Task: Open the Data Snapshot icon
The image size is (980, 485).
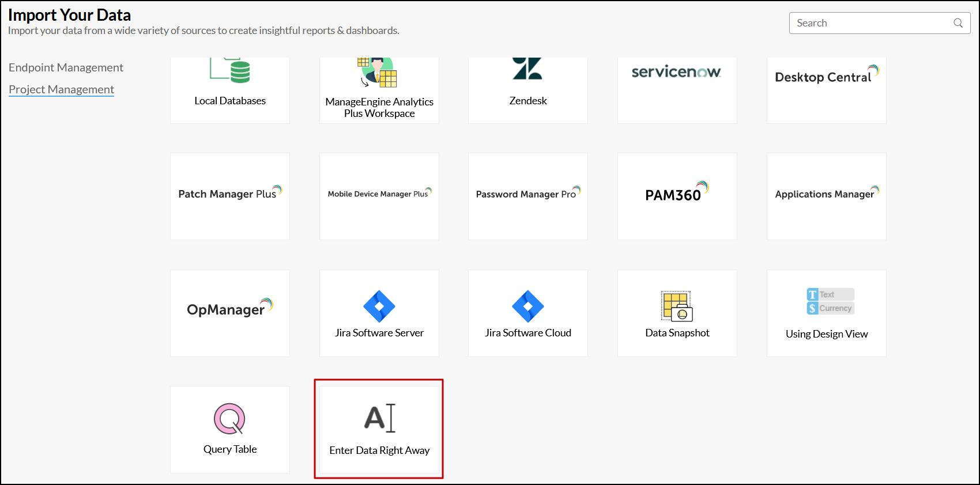Action: [677, 306]
